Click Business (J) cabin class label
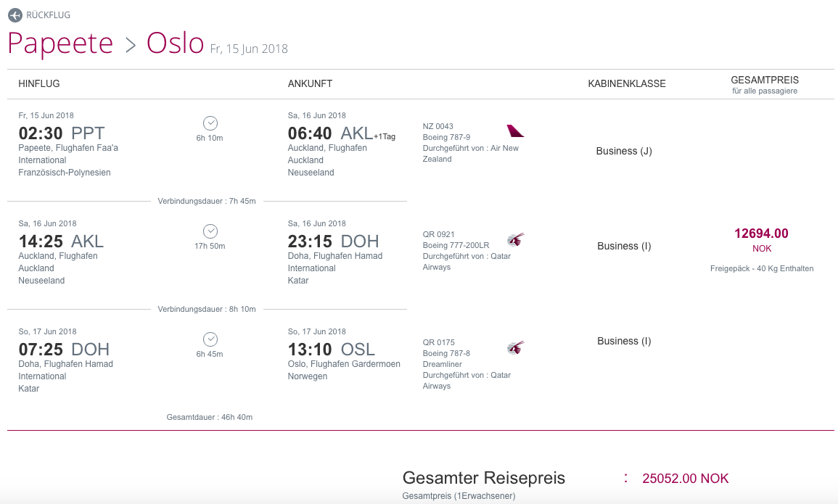The width and height of the screenshot is (838, 504). point(624,151)
